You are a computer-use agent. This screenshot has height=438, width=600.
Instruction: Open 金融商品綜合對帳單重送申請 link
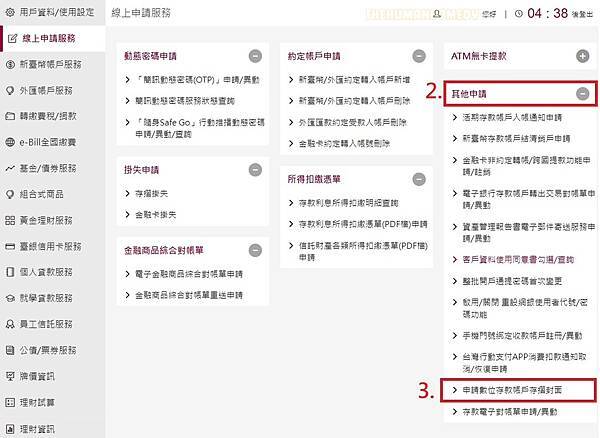tap(189, 295)
